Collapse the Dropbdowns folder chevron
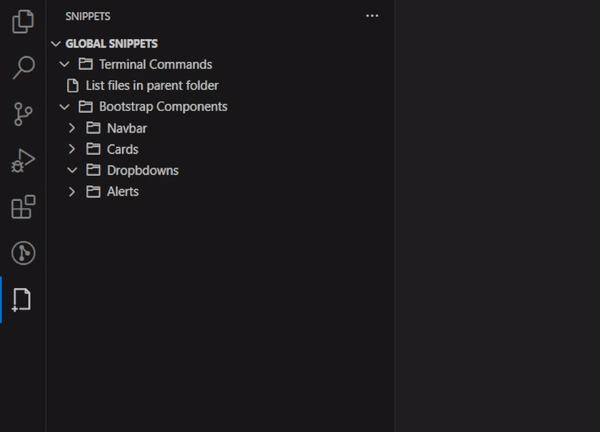Viewport: 600px width, 432px height. [x=72, y=170]
